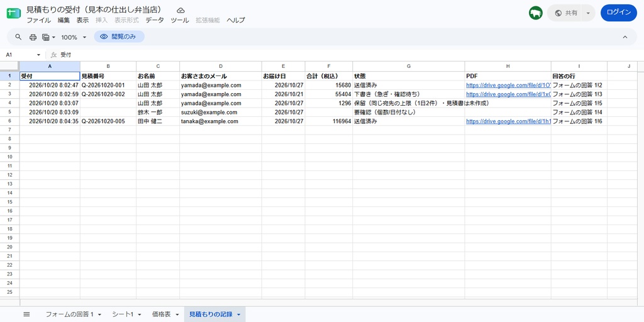The image size is (644, 322).
Task: Select the 合計（税込）header cell
Action: tap(328, 76)
